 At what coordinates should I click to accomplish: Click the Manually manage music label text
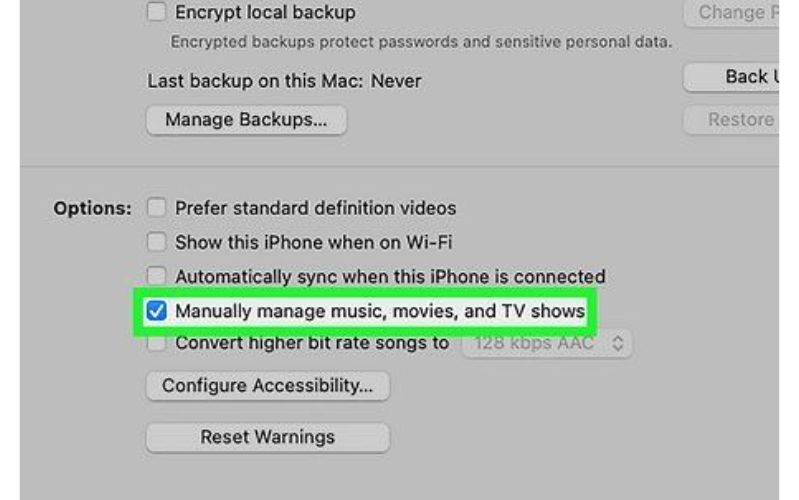(x=380, y=311)
